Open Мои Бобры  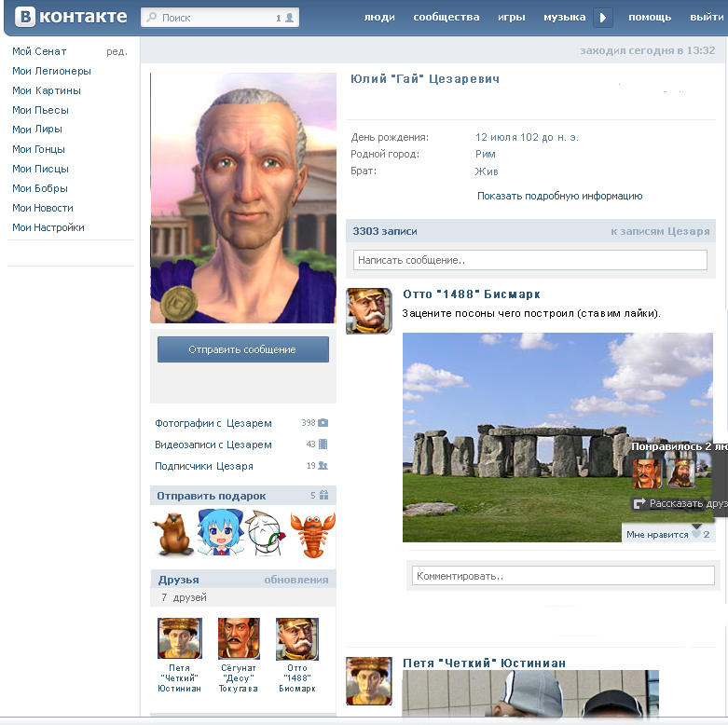point(40,188)
